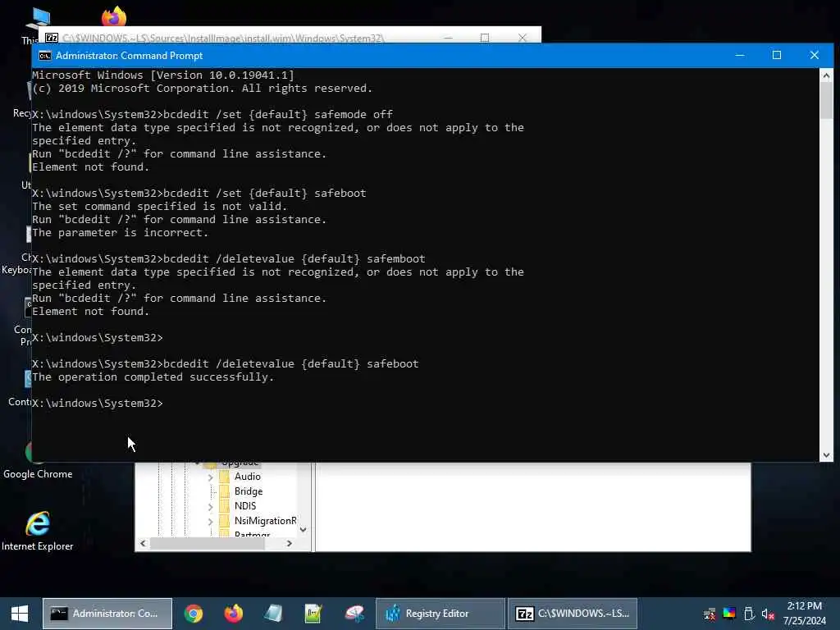Click the Registry tree horizontal scroll thumb
Viewport: 840px width, 630px height.
coord(208,543)
